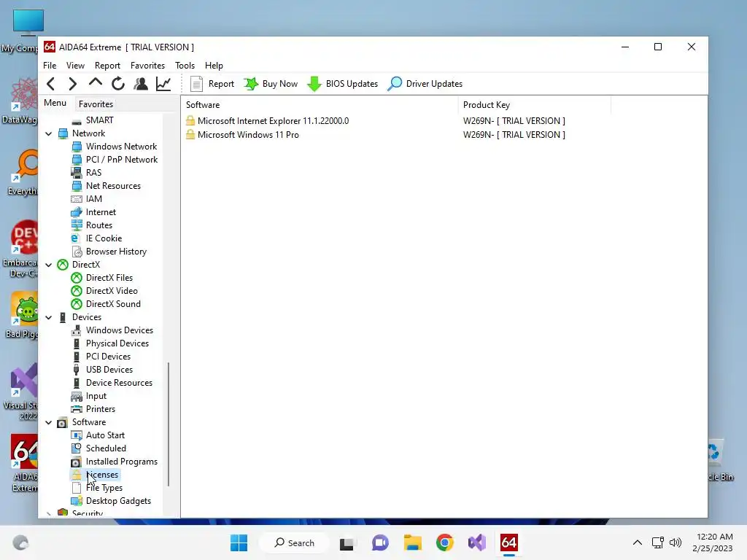Open Driver Updates
Image resolution: width=747 pixels, height=560 pixels.
(425, 84)
